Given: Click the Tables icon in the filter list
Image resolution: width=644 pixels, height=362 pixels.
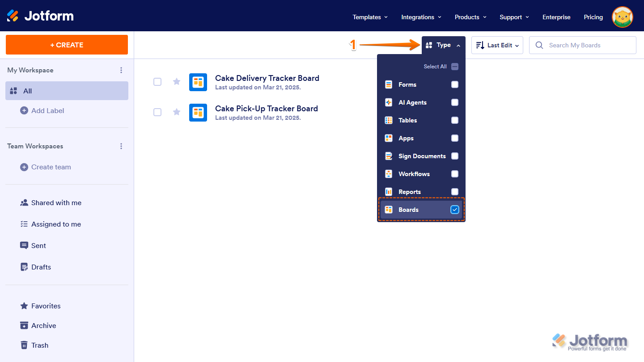Looking at the screenshot, I should pos(388,120).
